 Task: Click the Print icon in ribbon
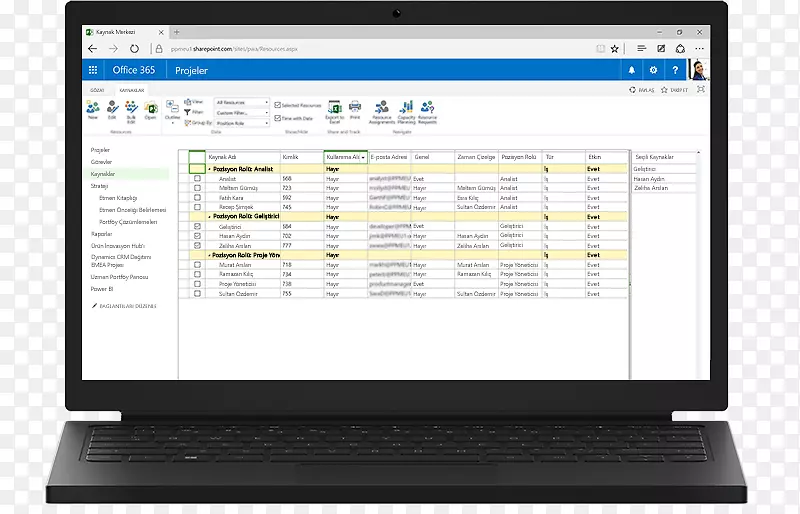pyautogui.click(x=355, y=107)
